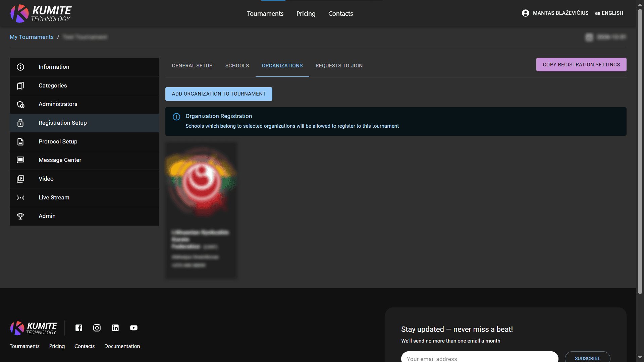Image resolution: width=644 pixels, height=362 pixels.
Task: Click the Registration Setup lock icon
Action: pyautogui.click(x=20, y=123)
